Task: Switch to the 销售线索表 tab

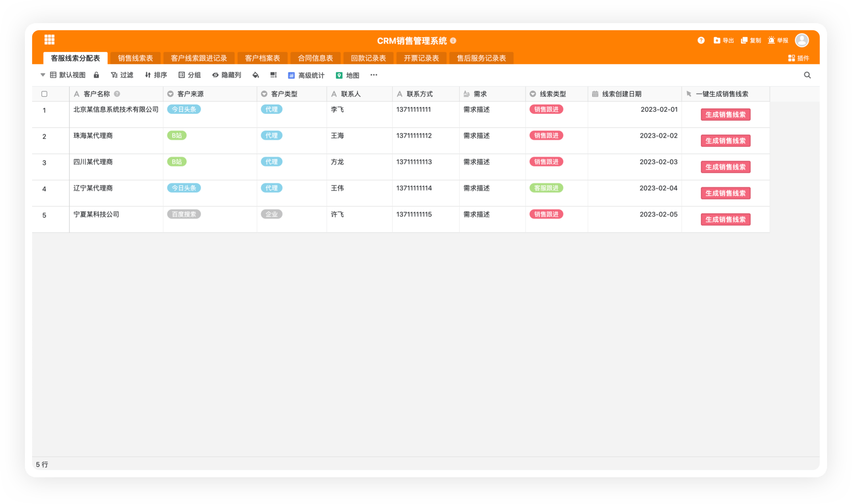Action: coord(135,58)
